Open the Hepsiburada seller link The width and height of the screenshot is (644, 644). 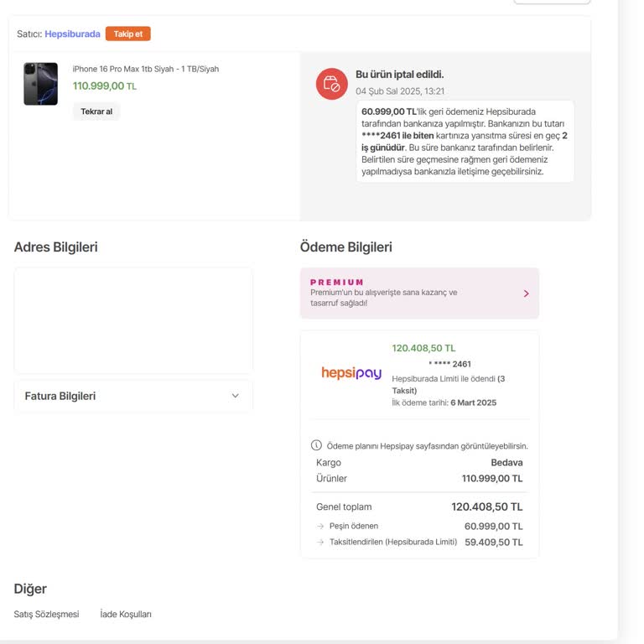click(72, 34)
